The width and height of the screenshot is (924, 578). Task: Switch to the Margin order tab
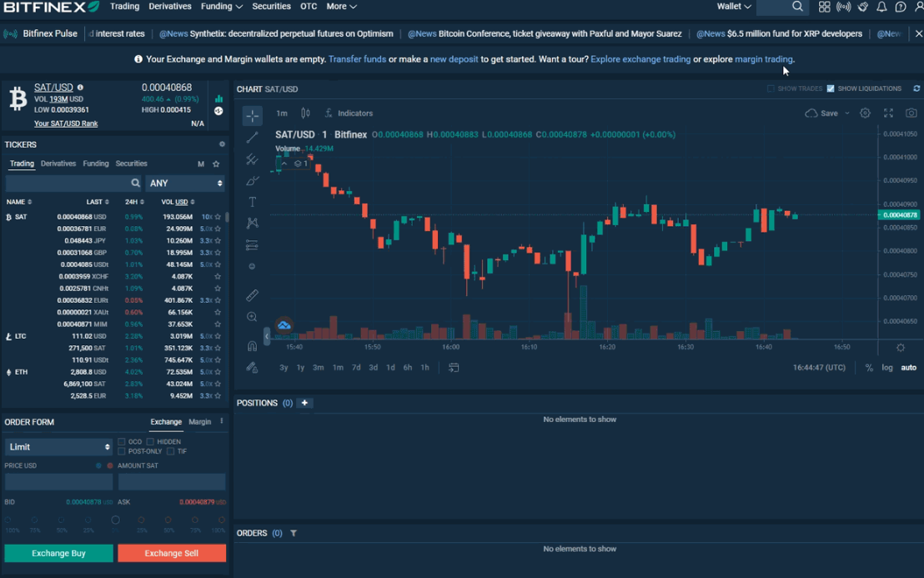(x=199, y=422)
